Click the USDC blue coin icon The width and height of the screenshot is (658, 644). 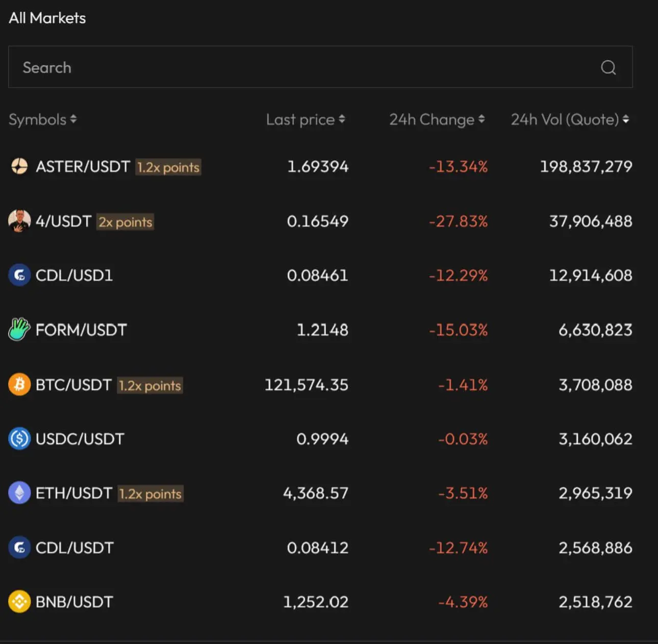coord(19,439)
